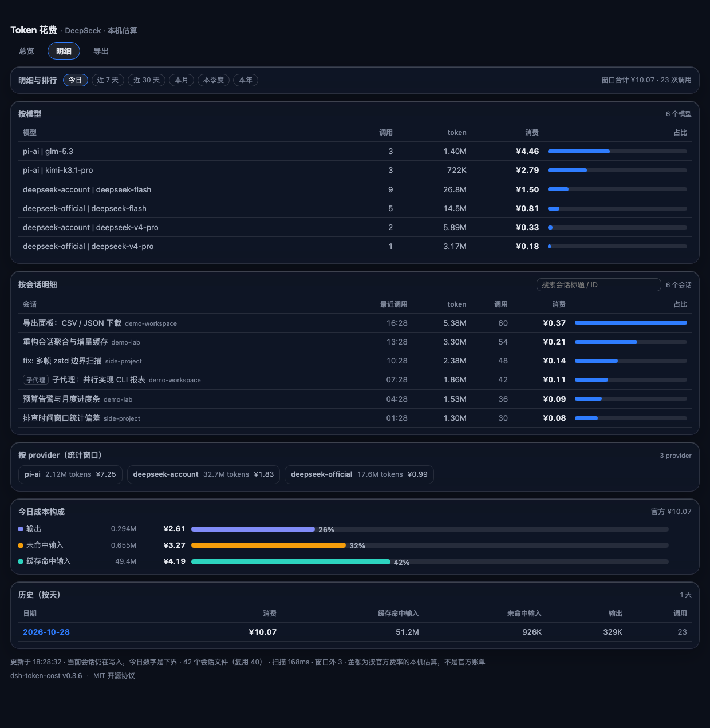Image resolution: width=710 pixels, height=728 pixels.
Task: Click the 缓存命中输入 history column header
Action: click(398, 614)
